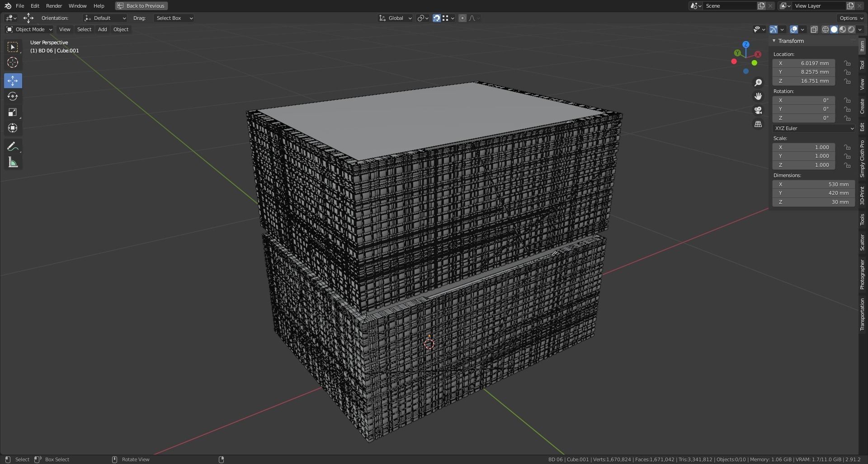Activate the Rotate tool
Screen dimensions: 868x464
pos(13,96)
